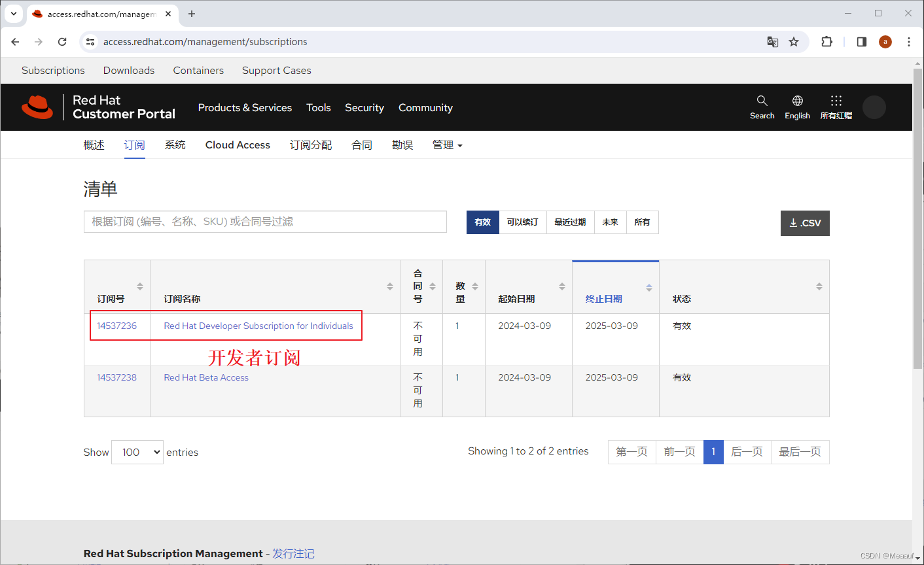This screenshot has height=565, width=924.
Task: Open the 所有红帽 apps grid icon
Action: (x=836, y=101)
